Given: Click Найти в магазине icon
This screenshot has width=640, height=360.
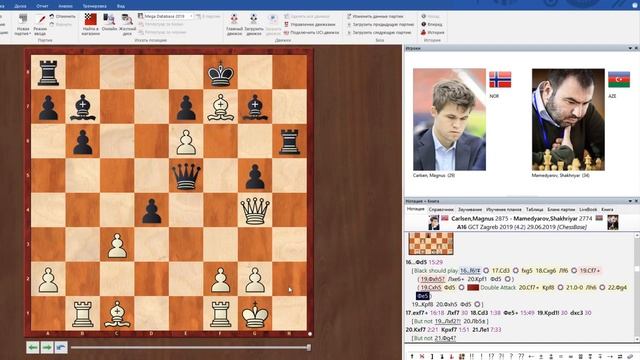Looking at the screenshot, I should tap(91, 24).
